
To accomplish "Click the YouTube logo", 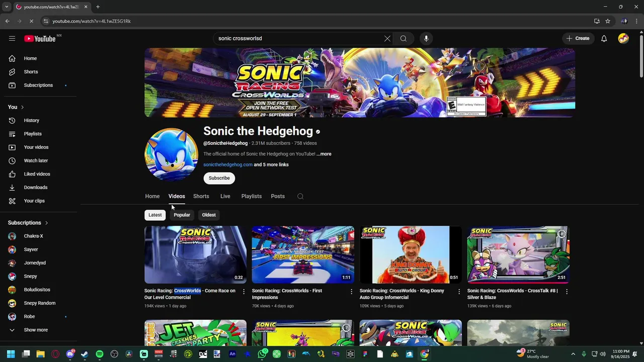I will pos(40,39).
